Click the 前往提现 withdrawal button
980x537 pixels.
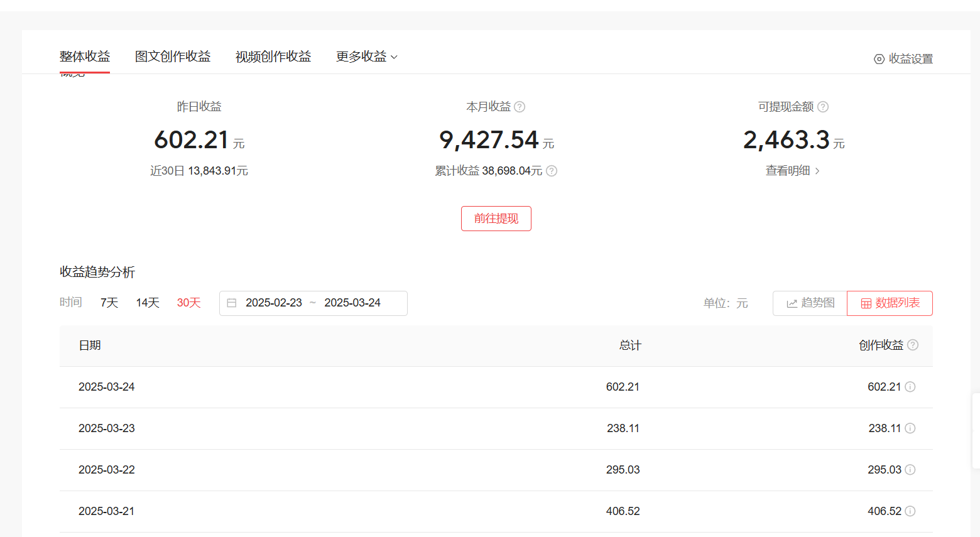pos(496,218)
